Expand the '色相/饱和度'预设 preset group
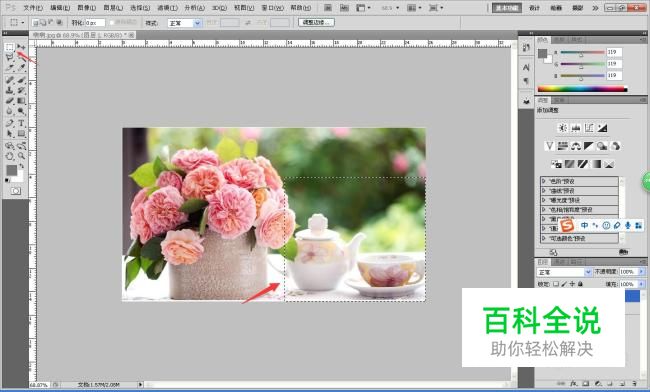 click(543, 210)
